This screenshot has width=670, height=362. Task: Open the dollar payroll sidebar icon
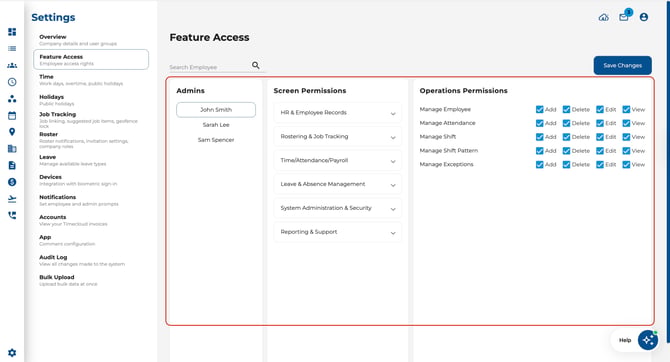pos(12,182)
